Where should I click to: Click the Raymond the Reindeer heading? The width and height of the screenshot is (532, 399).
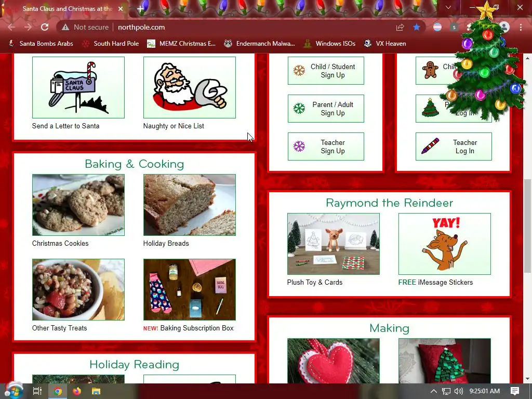click(390, 203)
